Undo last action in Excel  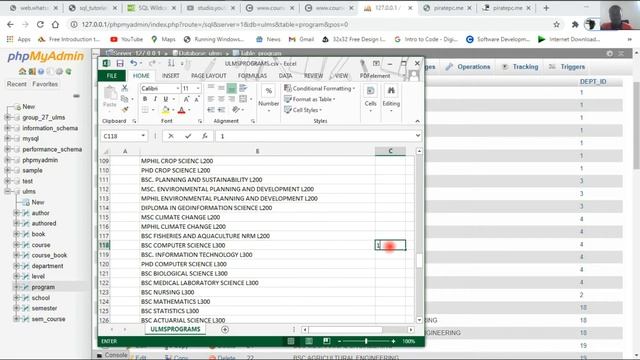click(x=133, y=63)
